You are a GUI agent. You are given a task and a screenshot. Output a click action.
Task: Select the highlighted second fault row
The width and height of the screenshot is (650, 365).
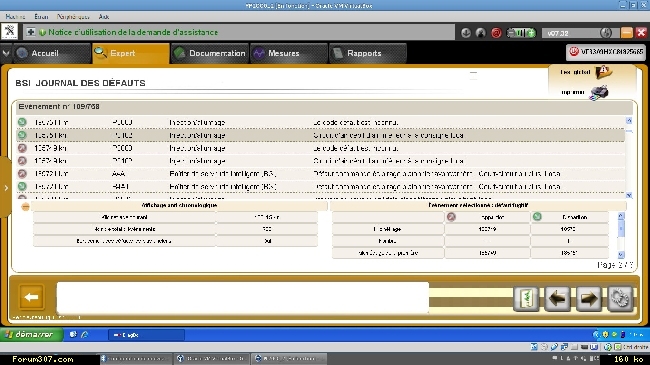click(320, 135)
